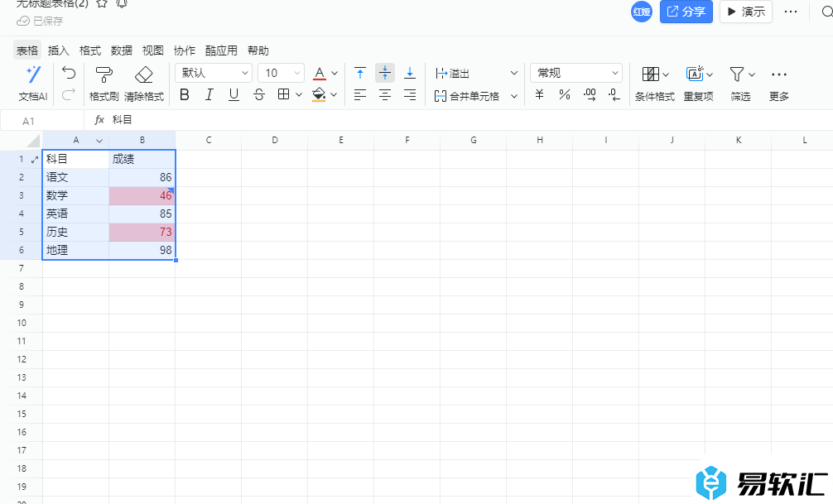
Task: Redo the last undone action
Action: point(69,95)
